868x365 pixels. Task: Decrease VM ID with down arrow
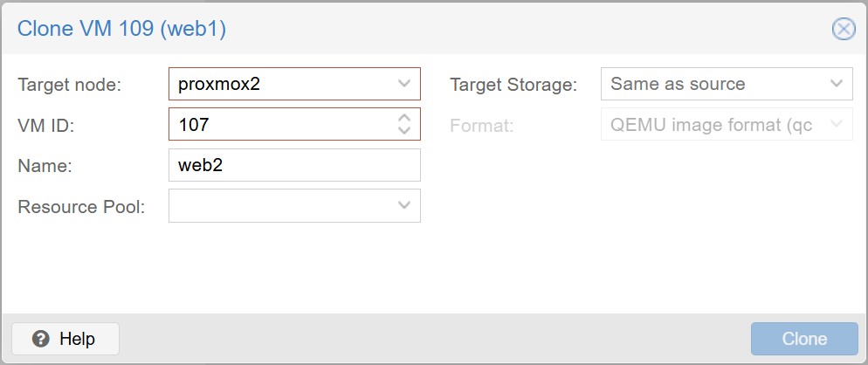(403, 130)
